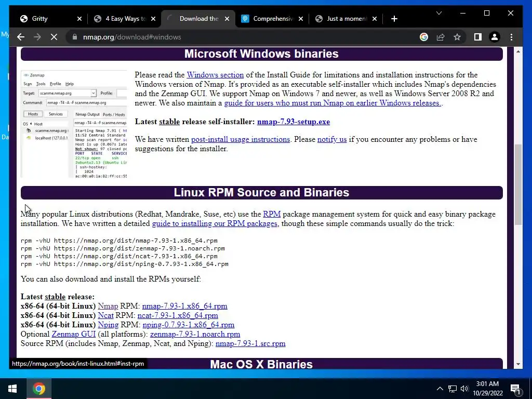Click the Nping link
The width and height of the screenshot is (532, 399).
pos(108,325)
